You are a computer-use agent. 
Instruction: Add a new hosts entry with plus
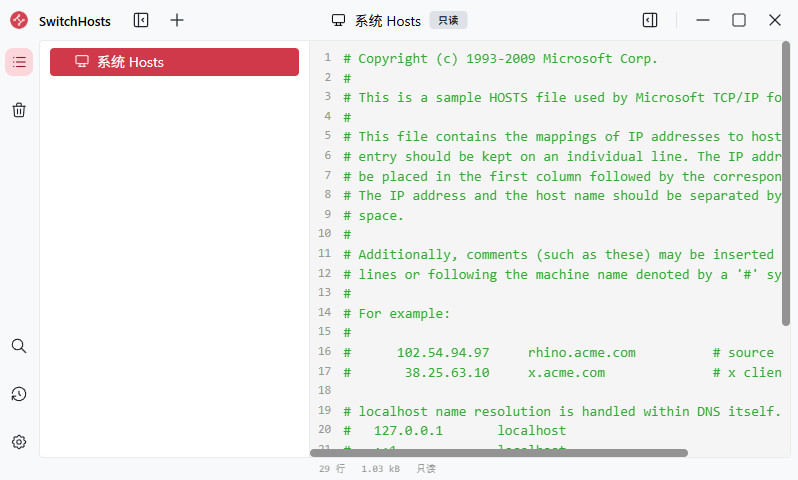(177, 20)
